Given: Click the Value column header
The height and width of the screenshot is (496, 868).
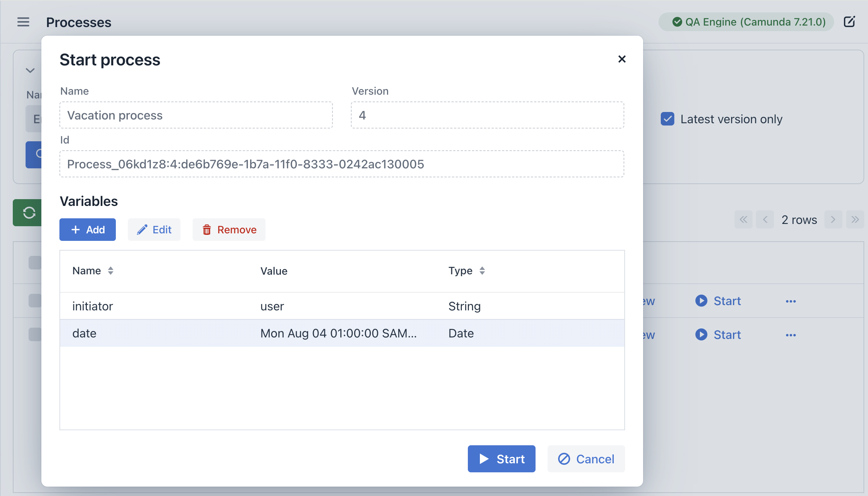Looking at the screenshot, I should coord(274,271).
